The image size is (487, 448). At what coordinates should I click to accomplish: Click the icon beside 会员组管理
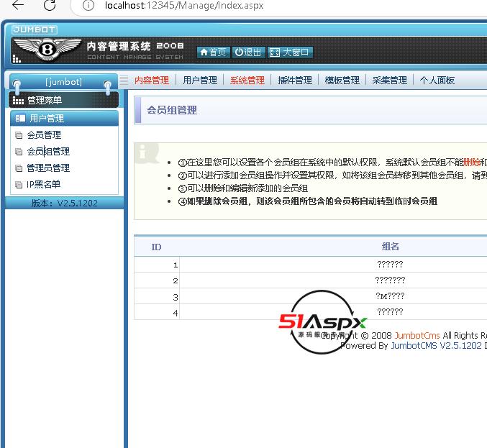pos(19,152)
